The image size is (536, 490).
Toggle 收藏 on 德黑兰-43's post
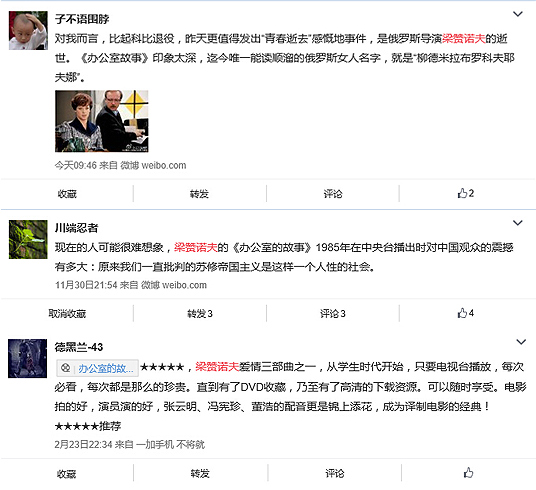click(x=66, y=474)
